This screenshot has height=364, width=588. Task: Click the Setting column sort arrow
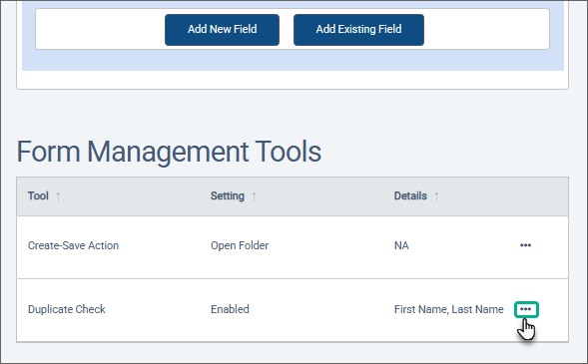(254, 196)
